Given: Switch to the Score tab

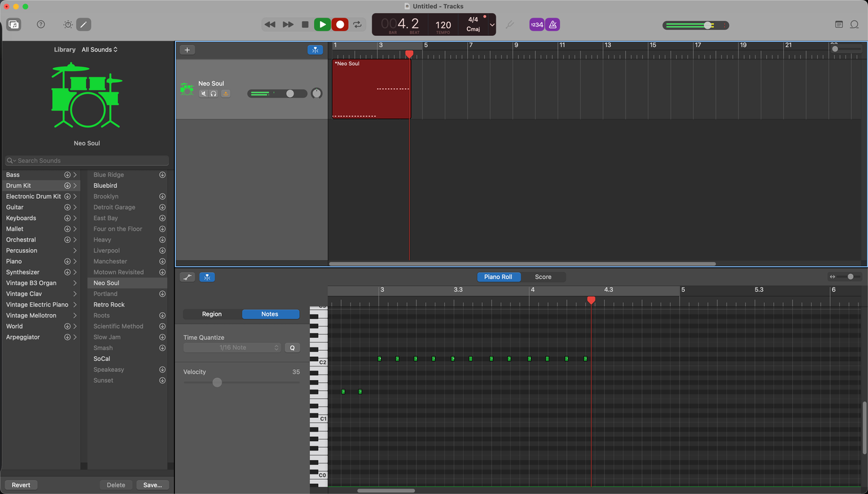Looking at the screenshot, I should [543, 277].
